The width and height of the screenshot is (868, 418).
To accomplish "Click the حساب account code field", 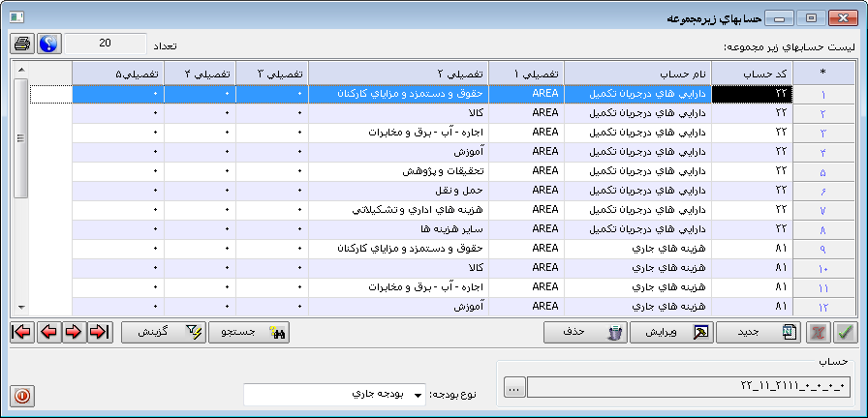I will pos(690,387).
